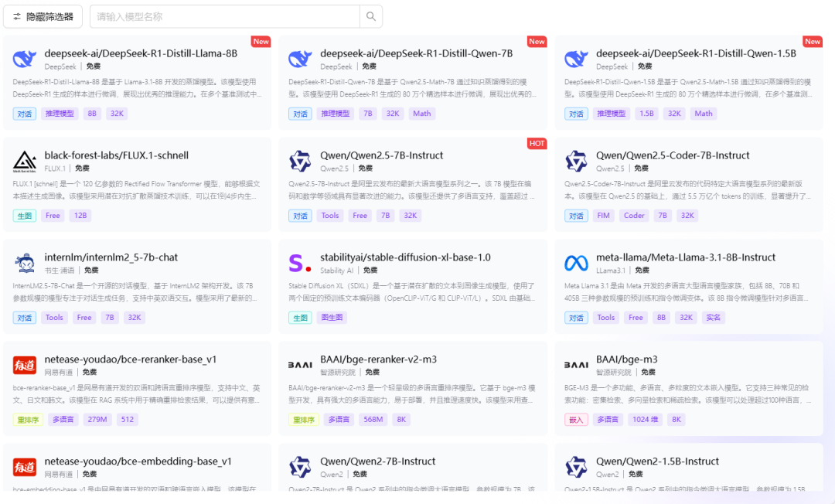Click the Tools tag on Qwen2.5-7B-Instruct card
Image resolution: width=835 pixels, height=504 pixels.
coord(330,216)
